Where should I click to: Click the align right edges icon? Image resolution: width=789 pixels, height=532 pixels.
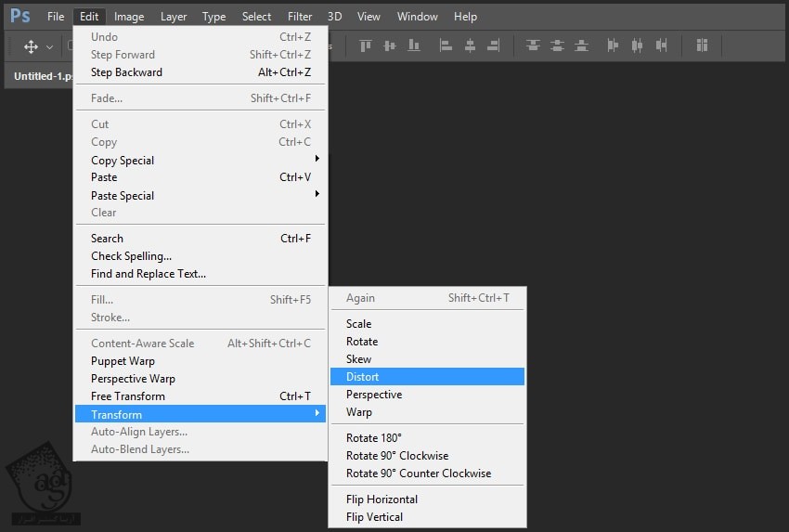[x=494, y=45]
